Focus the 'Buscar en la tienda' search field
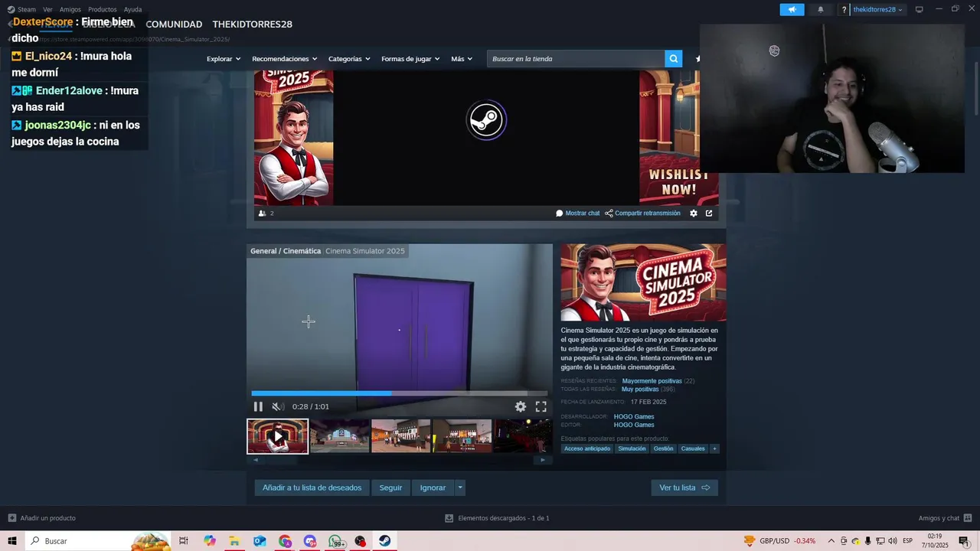 (576, 58)
